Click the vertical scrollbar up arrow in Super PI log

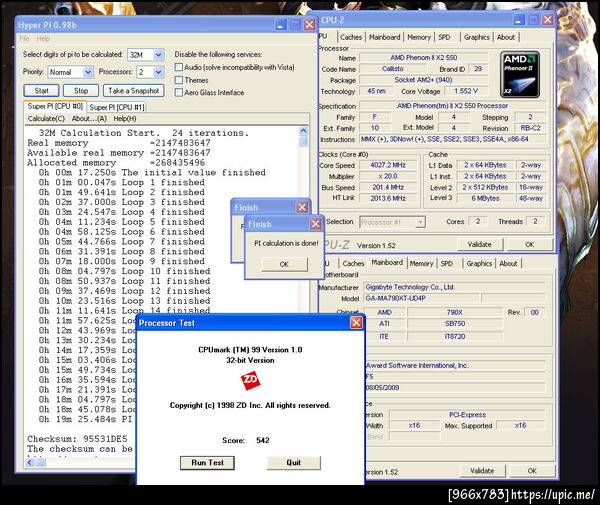(303, 131)
